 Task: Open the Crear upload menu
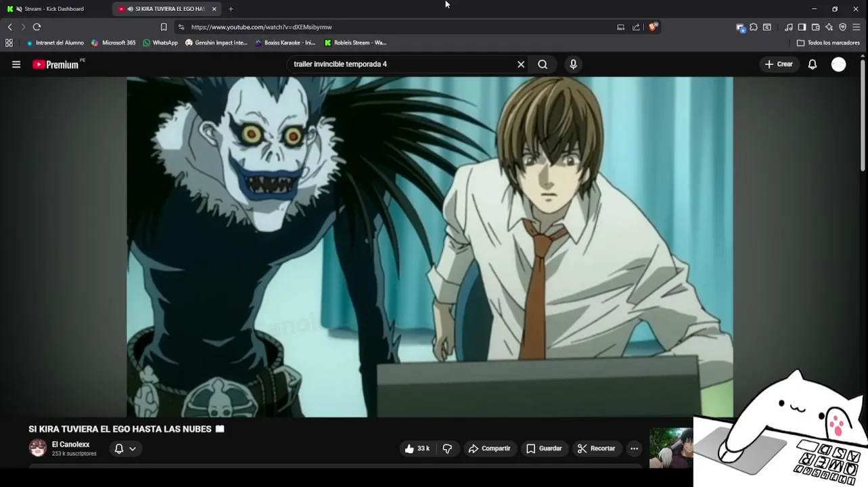click(x=779, y=64)
